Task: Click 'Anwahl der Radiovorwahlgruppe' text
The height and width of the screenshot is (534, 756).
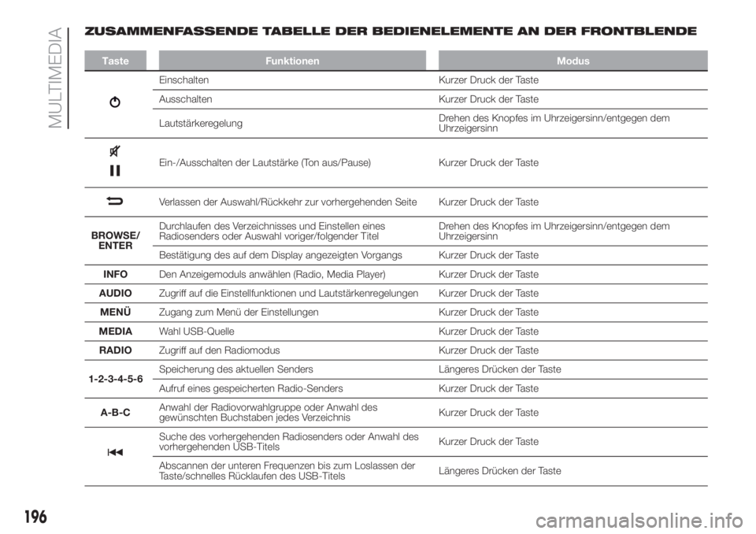Action: (x=268, y=413)
